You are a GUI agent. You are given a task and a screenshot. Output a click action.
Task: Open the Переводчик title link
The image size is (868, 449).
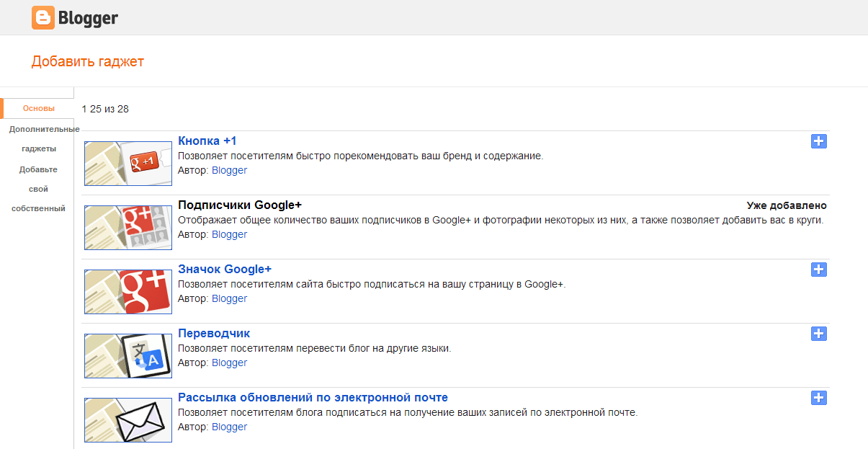coord(214,333)
